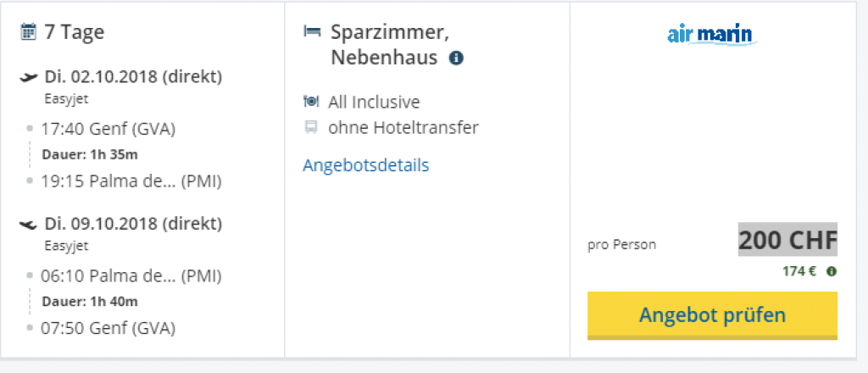Viewport: 868px width, 373px height.
Task: Click the 17:40 Genf (GVA) departure
Action: tap(108, 130)
